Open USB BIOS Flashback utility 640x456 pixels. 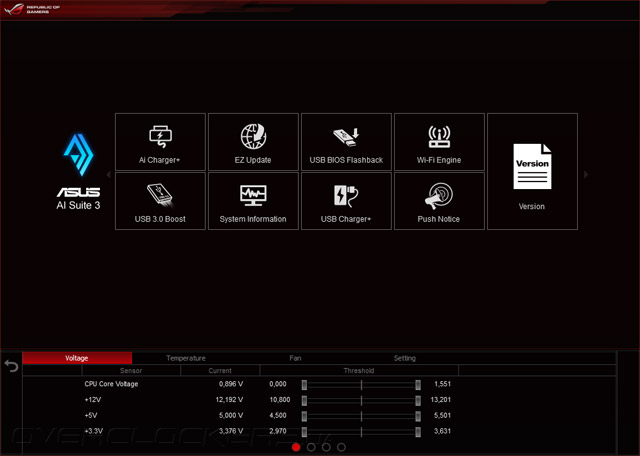pos(346,142)
